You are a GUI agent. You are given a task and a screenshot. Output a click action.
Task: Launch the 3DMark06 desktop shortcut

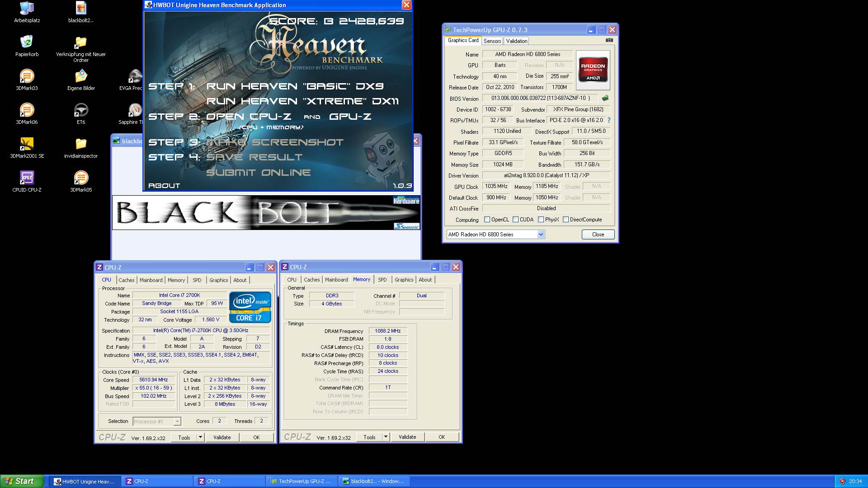pyautogui.click(x=27, y=113)
